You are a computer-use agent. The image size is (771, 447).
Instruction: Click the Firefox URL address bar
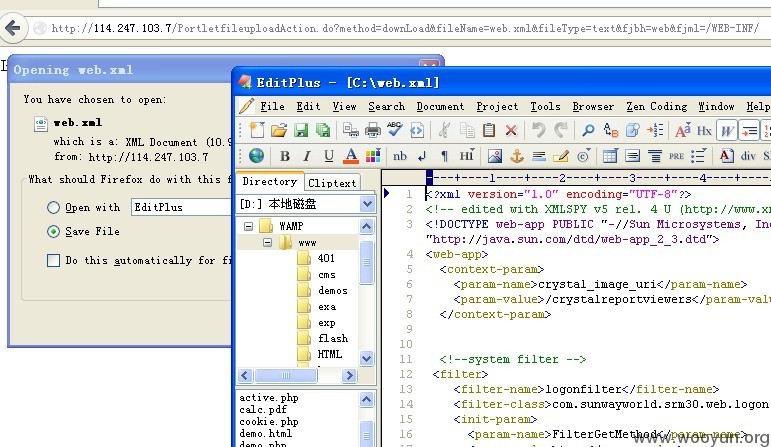[403, 28]
